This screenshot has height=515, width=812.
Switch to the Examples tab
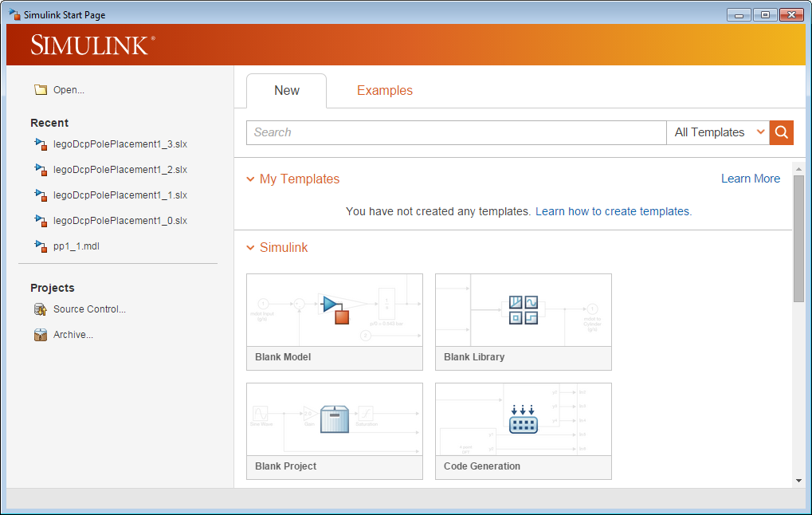tap(385, 91)
